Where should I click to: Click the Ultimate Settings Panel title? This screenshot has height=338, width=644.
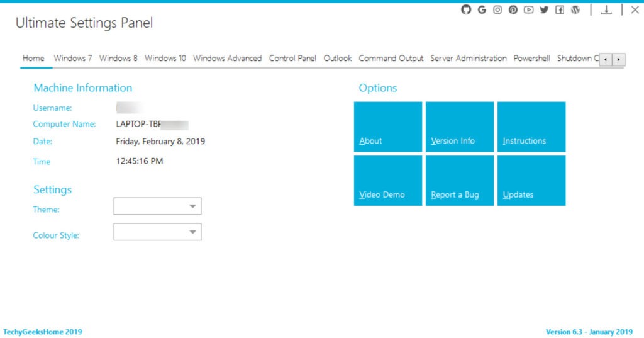coord(84,23)
